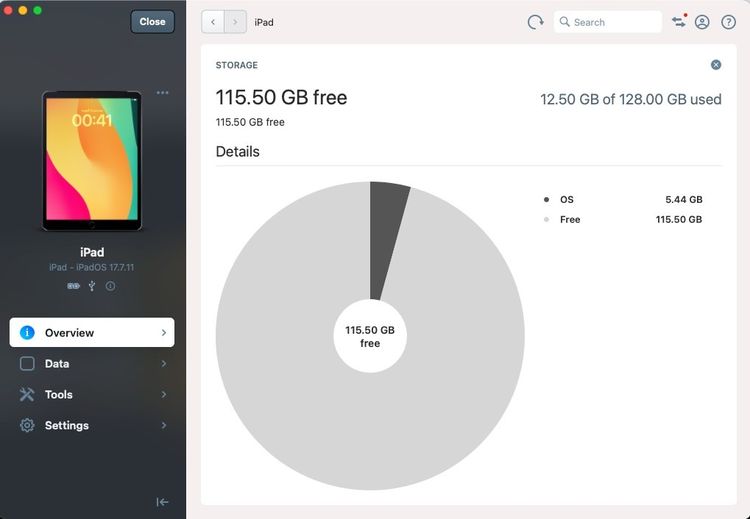Click the Details heading
The width and height of the screenshot is (750, 519).
point(238,152)
